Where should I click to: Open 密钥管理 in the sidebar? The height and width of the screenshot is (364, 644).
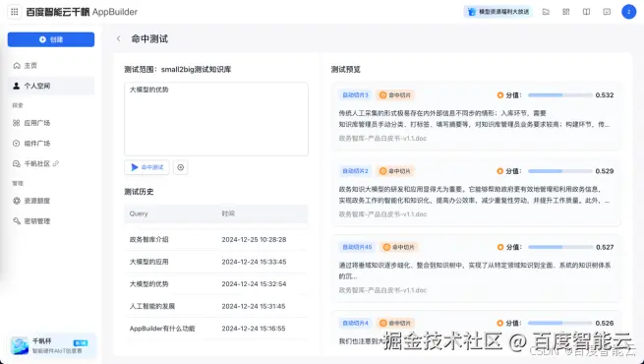[x=51, y=221]
